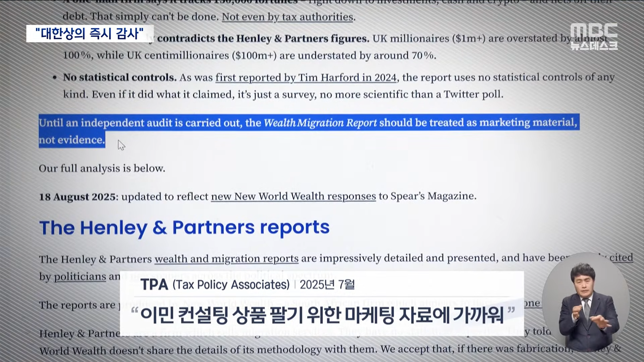Click "Our full analysis is below." line

(x=102, y=168)
